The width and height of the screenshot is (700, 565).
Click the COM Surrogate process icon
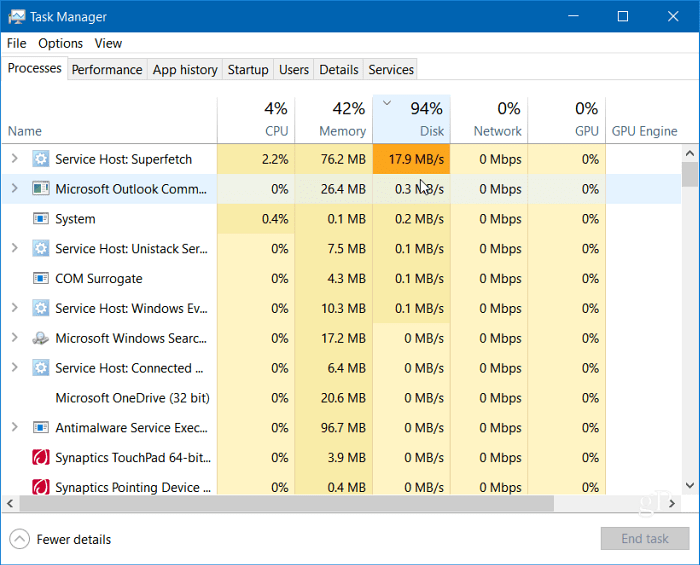pos(41,279)
